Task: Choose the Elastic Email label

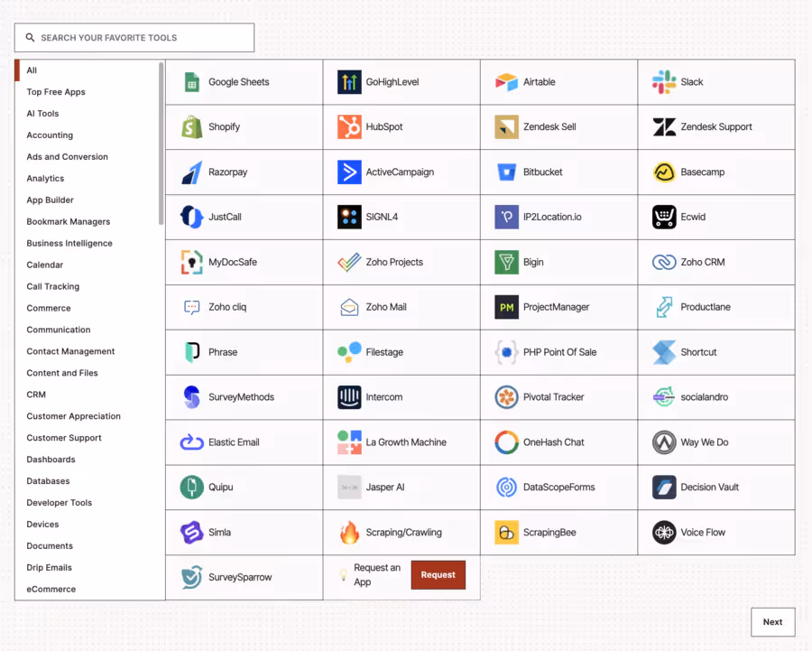Action: pyautogui.click(x=234, y=442)
